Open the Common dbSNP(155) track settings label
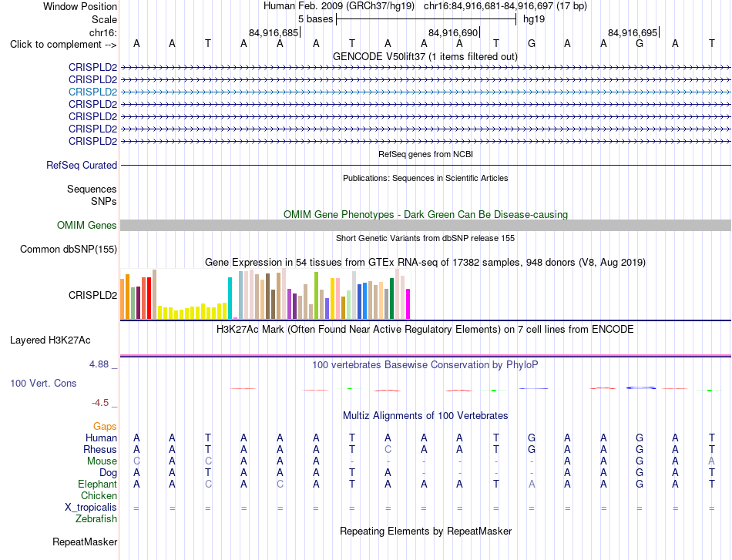 point(69,250)
